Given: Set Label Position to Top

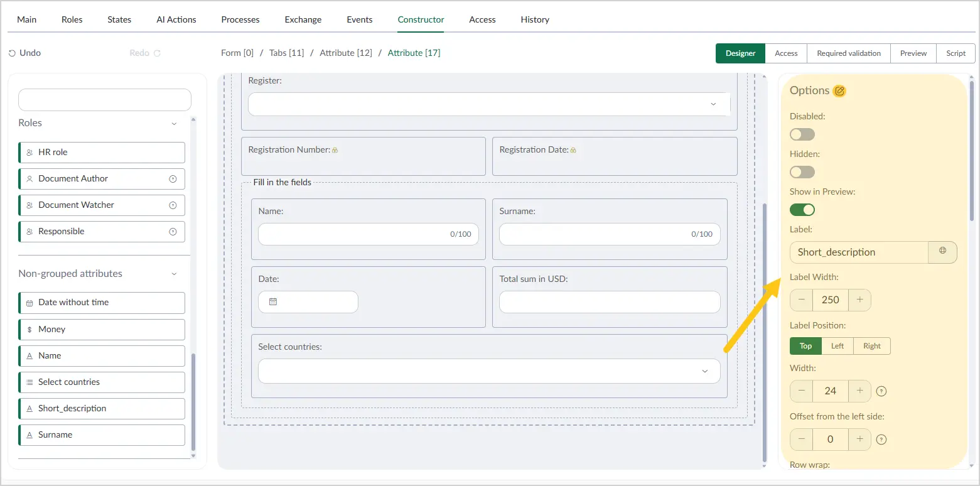Looking at the screenshot, I should [805, 346].
